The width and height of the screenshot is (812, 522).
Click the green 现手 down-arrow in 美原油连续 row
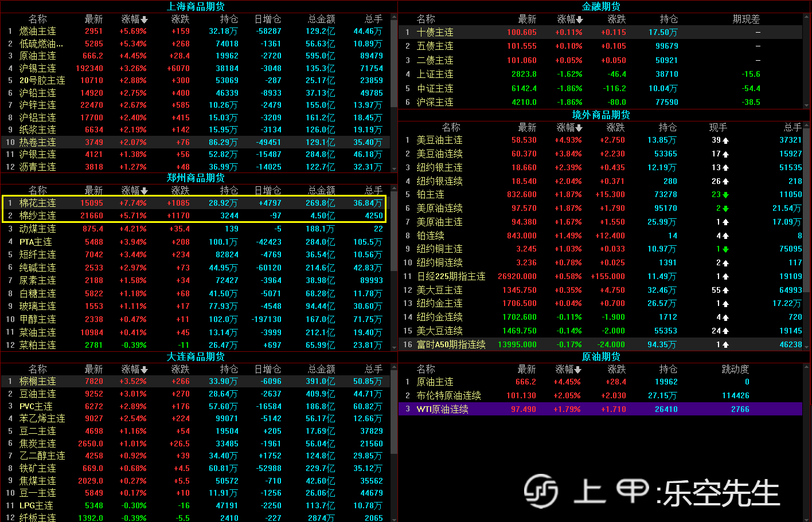pos(726,209)
